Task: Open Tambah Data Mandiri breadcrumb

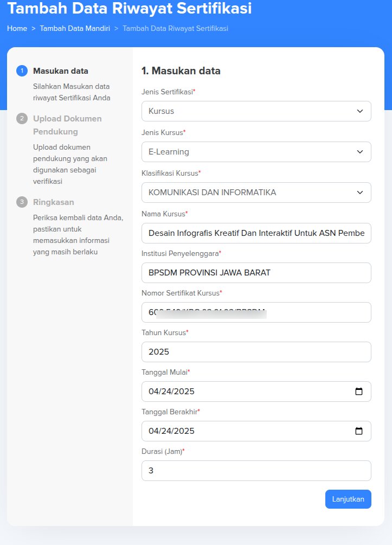Action: click(x=75, y=28)
